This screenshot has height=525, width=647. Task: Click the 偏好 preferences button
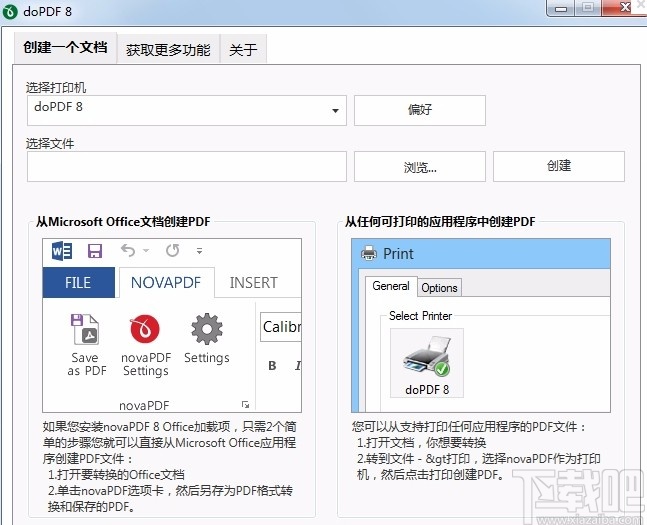[420, 111]
